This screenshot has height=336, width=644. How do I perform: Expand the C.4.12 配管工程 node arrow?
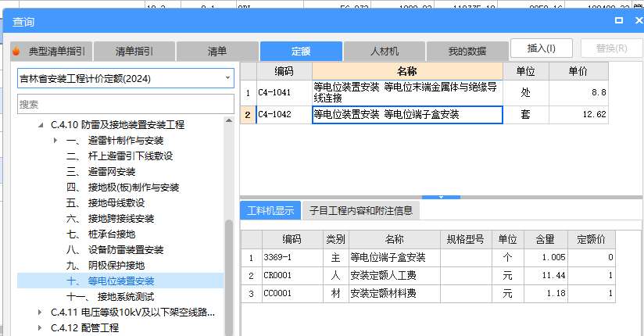tap(40, 327)
